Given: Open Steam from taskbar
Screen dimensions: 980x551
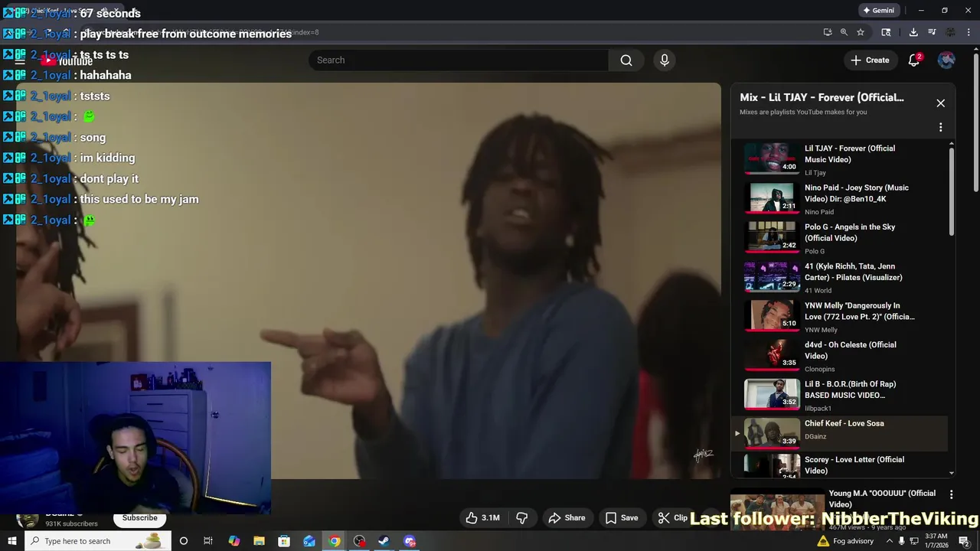Looking at the screenshot, I should 384,541.
